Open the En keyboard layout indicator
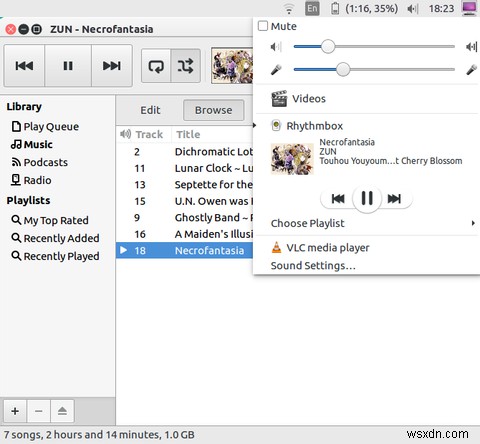This screenshot has height=444, width=480. pyautogui.click(x=312, y=8)
